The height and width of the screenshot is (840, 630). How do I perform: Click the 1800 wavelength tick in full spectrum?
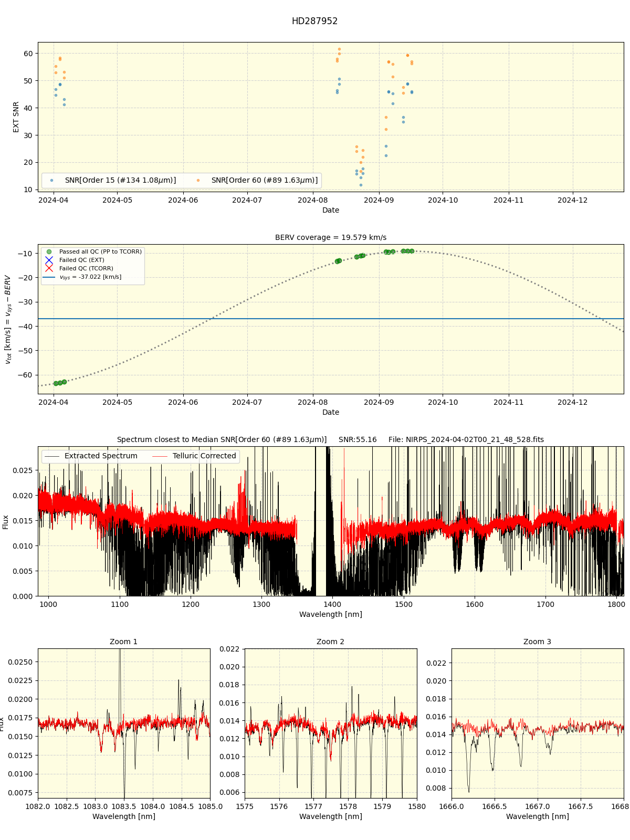[x=616, y=604]
